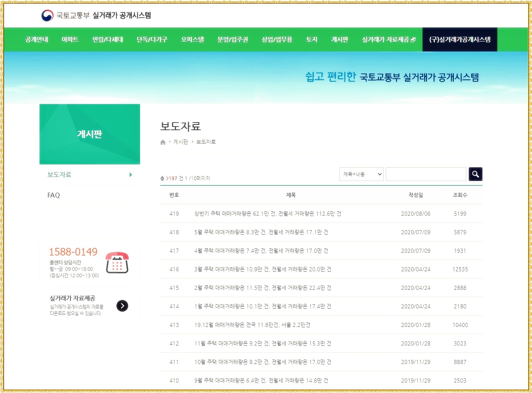Viewport: 532px width, 393px height.
Task: Open post 416 about 3월 주택 매매거래량
Action: pos(263,269)
